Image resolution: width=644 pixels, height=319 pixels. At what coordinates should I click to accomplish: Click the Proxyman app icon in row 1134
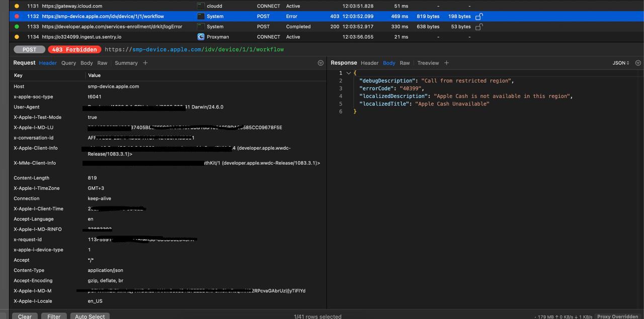tap(201, 37)
